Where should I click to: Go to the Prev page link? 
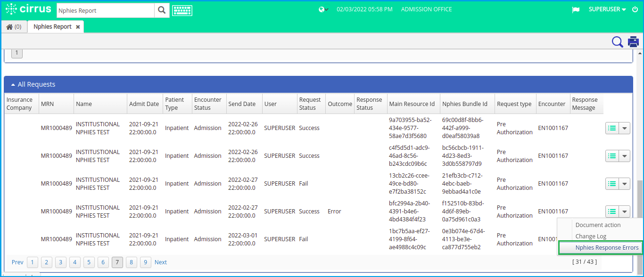[x=17, y=262]
